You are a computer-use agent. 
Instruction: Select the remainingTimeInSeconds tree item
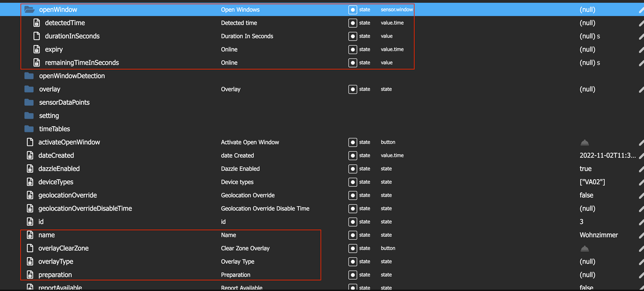[x=82, y=63]
